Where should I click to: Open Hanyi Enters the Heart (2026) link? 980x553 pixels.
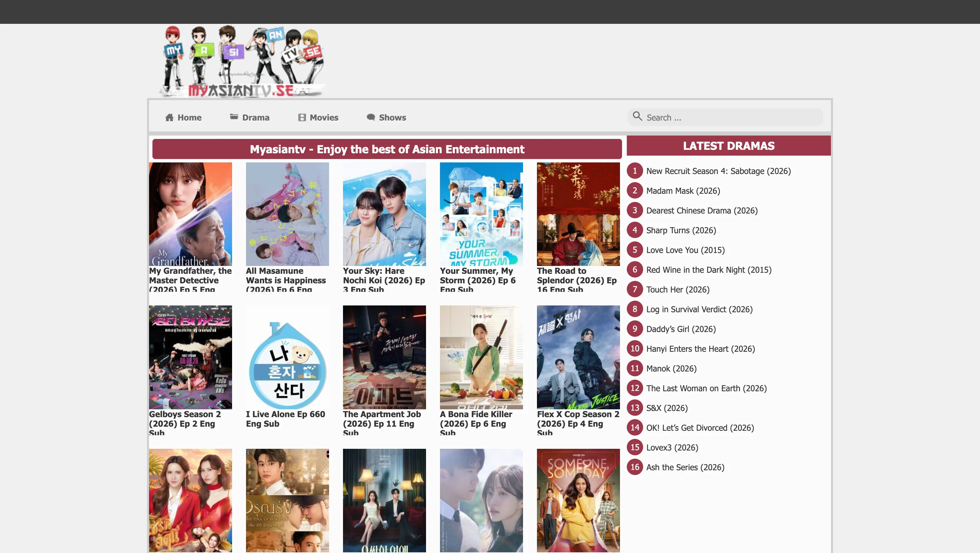coord(701,349)
